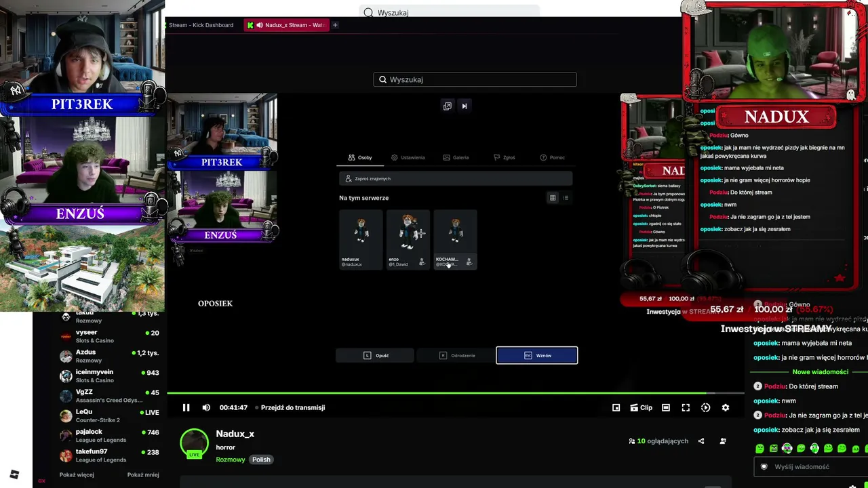The image size is (868, 488).
Task: Switch to Stream - Kick Dashboard tab
Action: click(201, 25)
